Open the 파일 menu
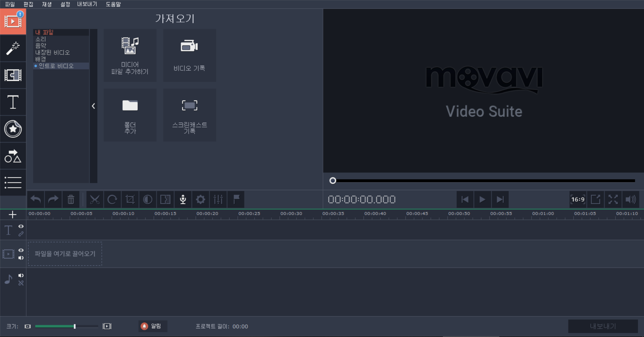The width and height of the screenshot is (644, 337). (x=10, y=4)
